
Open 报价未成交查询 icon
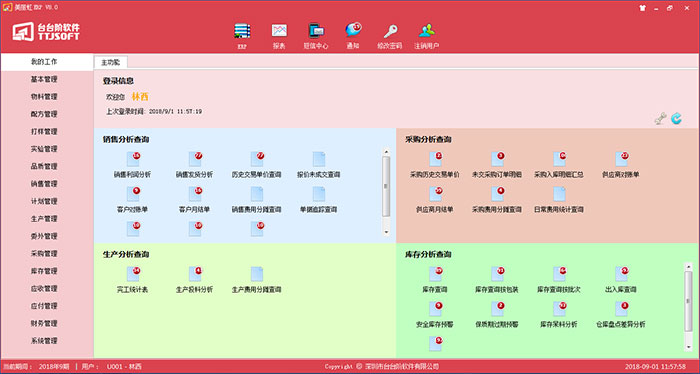(x=319, y=159)
